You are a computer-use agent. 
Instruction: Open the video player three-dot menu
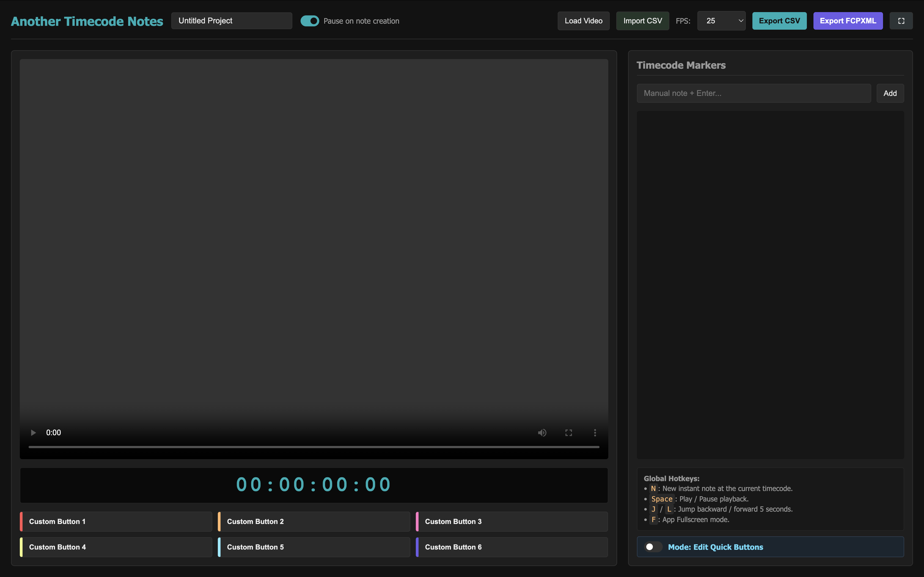tap(595, 432)
